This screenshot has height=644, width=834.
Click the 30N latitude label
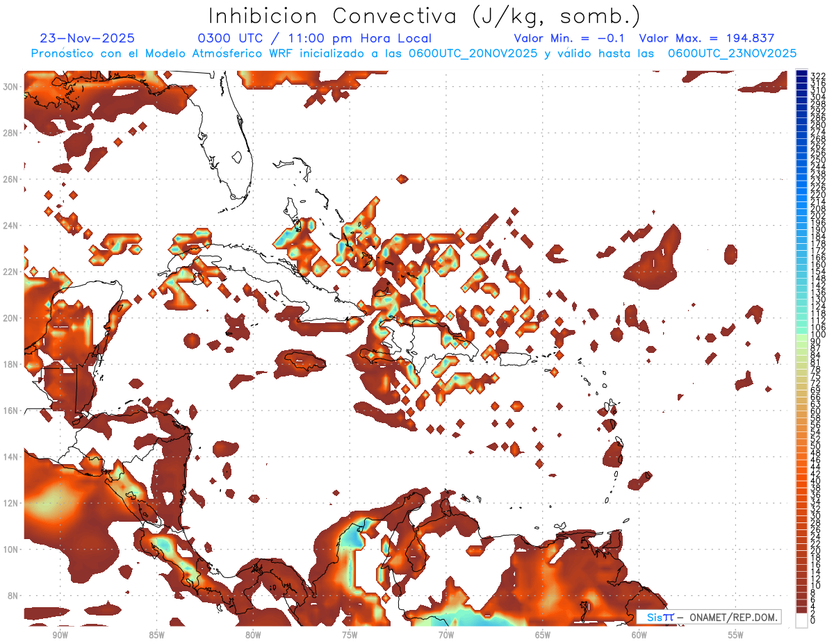tap(12, 87)
